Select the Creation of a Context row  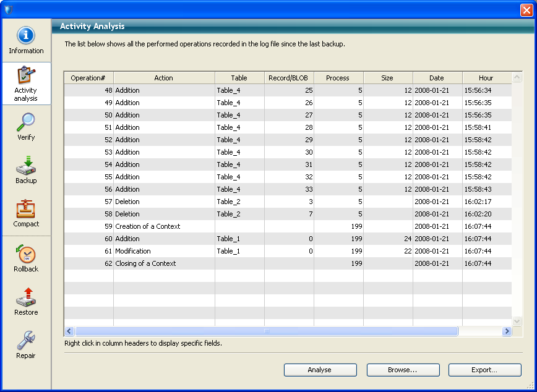point(148,226)
